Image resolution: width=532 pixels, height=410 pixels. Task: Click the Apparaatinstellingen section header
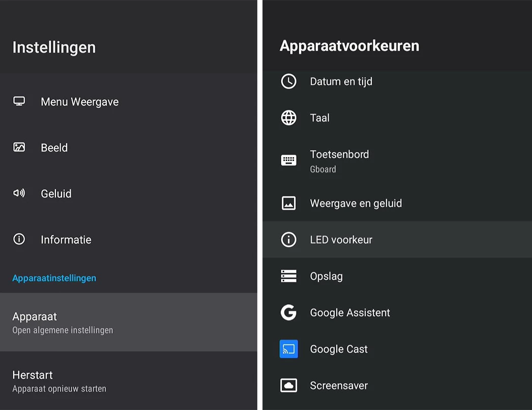[54, 278]
